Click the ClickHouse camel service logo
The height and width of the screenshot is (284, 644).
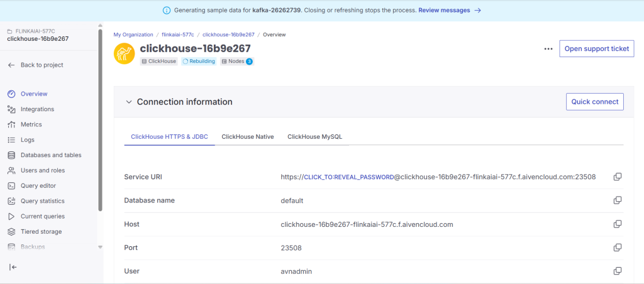point(124,53)
